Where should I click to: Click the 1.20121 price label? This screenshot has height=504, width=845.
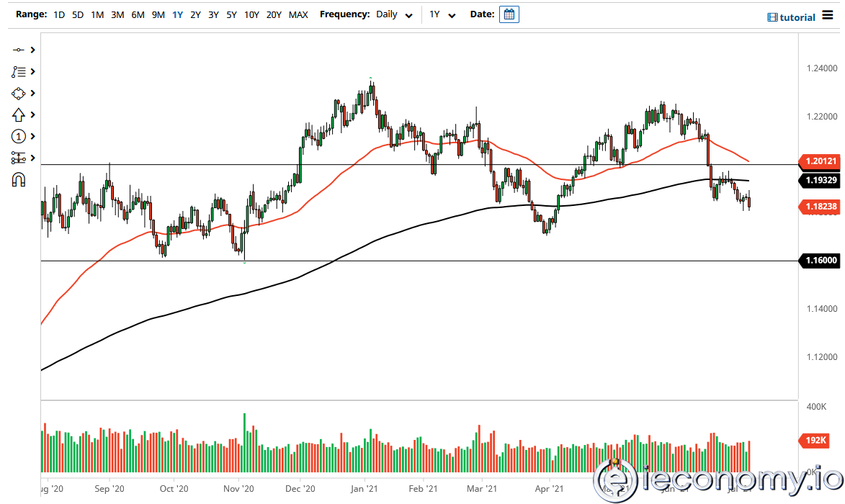point(819,162)
